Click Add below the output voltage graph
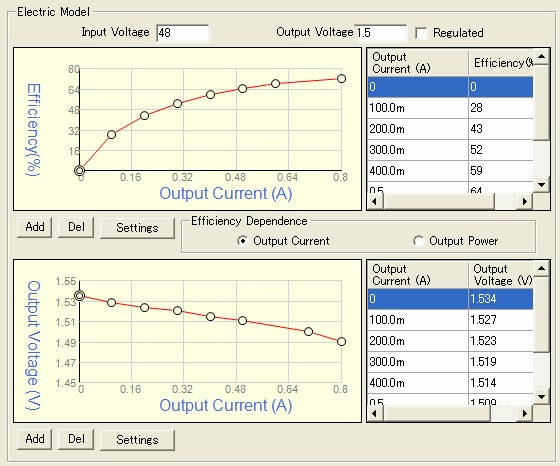Viewport: 560px width, 466px height. (x=35, y=439)
